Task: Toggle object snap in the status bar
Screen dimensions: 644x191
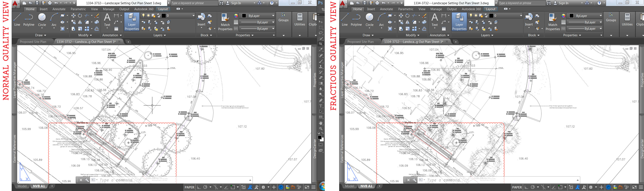Action: 233,187
